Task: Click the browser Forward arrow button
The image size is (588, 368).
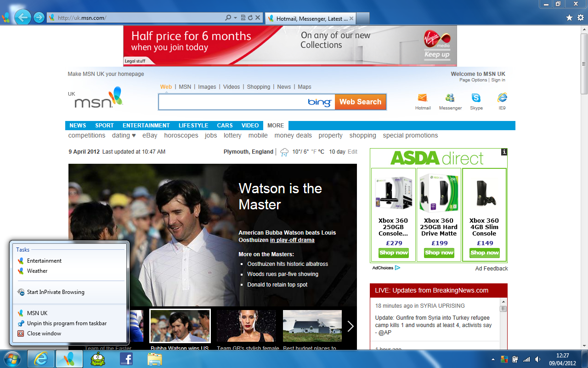Action: point(39,17)
